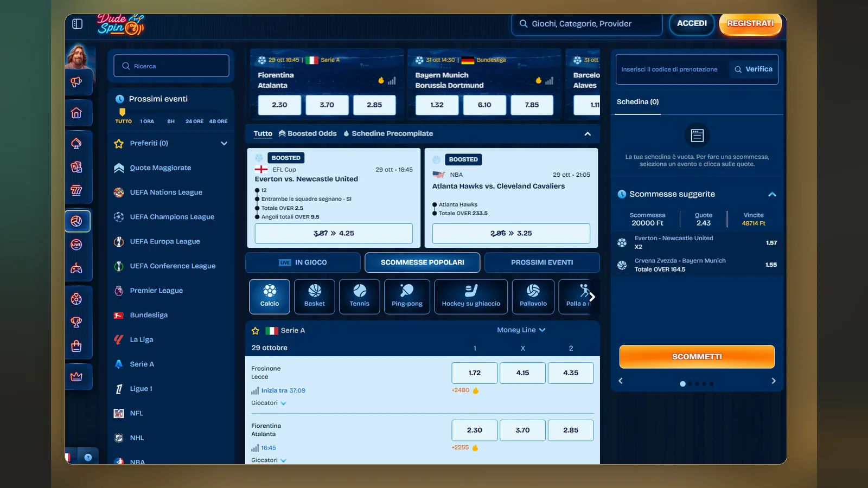Go to next suggested bet arrow
Viewport: 868px width, 488px height.
point(774,381)
